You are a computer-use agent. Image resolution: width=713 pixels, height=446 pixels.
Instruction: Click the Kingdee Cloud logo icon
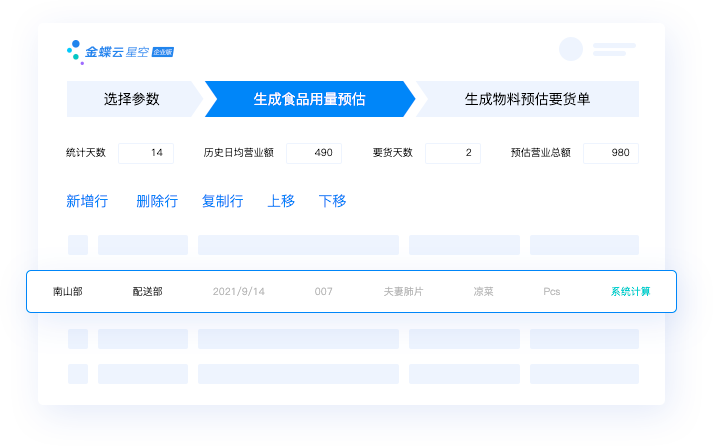[x=74, y=50]
